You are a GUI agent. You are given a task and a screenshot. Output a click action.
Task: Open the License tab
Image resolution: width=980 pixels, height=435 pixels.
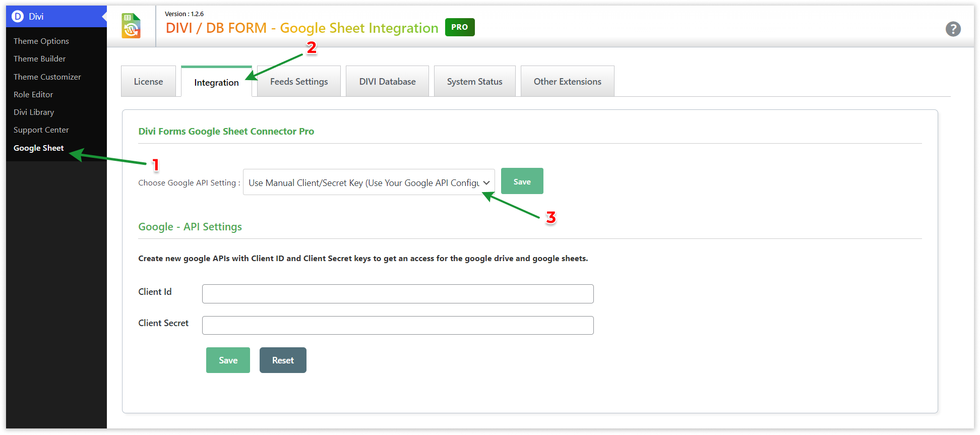148,82
